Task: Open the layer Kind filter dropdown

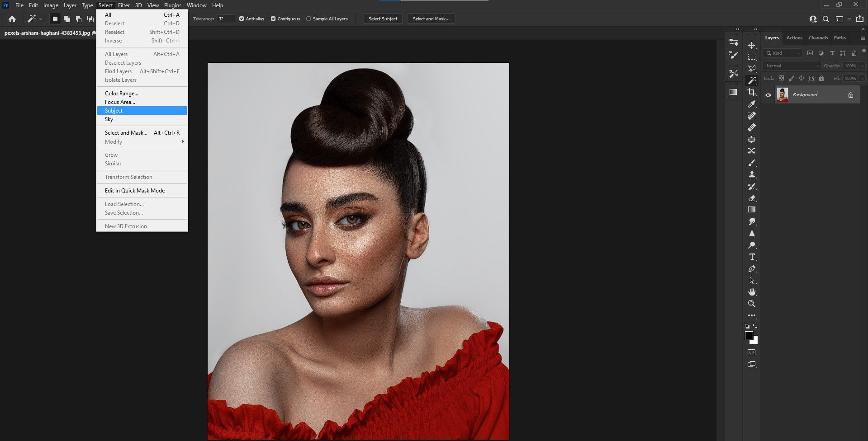Action: click(783, 53)
